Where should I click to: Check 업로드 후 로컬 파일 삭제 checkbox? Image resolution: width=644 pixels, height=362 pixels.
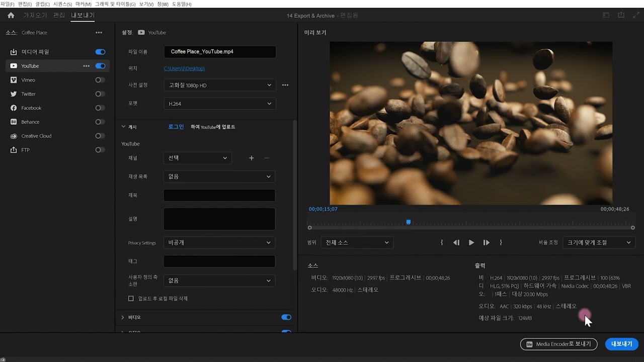[x=130, y=298]
